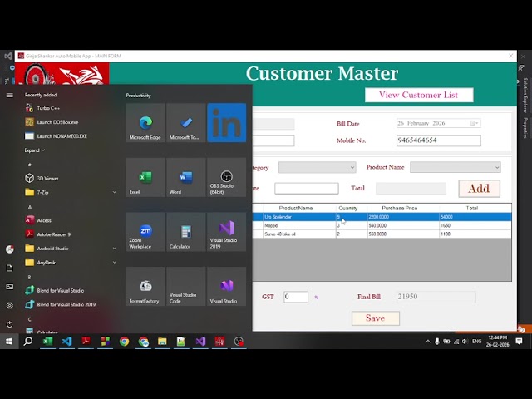Open Properties side tab
This screenshot has height=399, width=532.
(x=525, y=127)
